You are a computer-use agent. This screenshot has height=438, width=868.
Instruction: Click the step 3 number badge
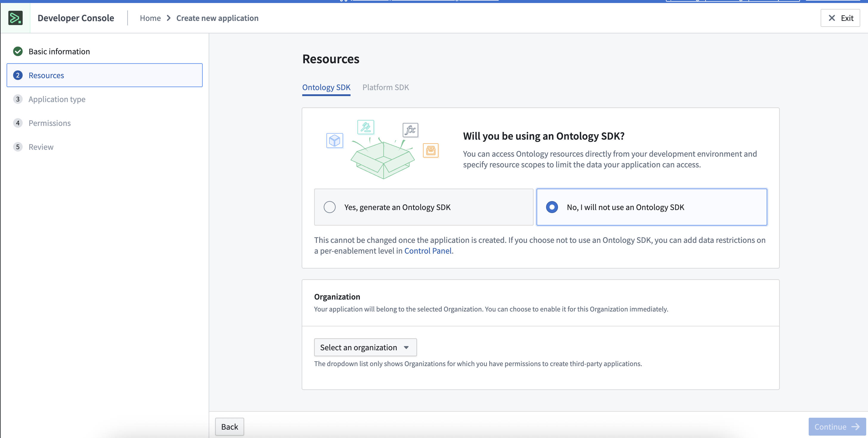click(x=18, y=99)
